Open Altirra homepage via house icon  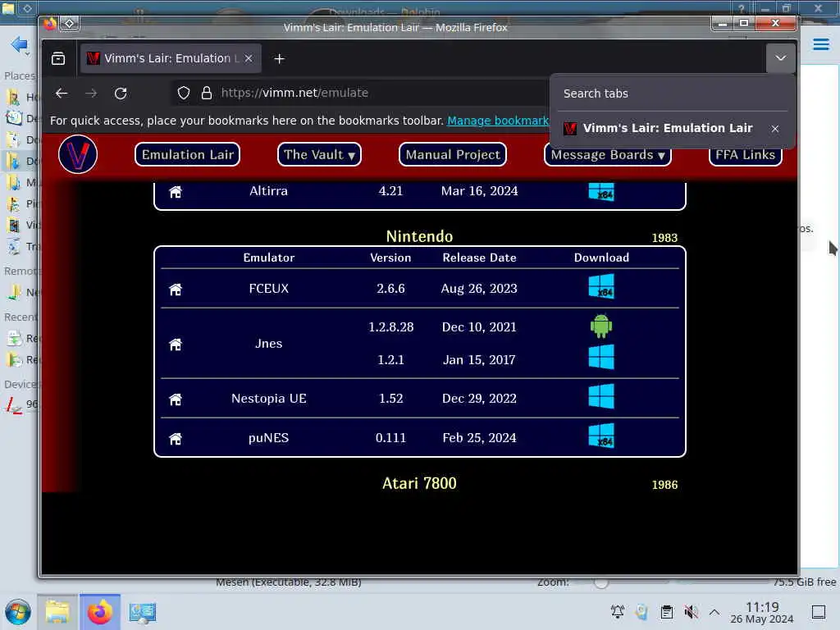coord(176,192)
